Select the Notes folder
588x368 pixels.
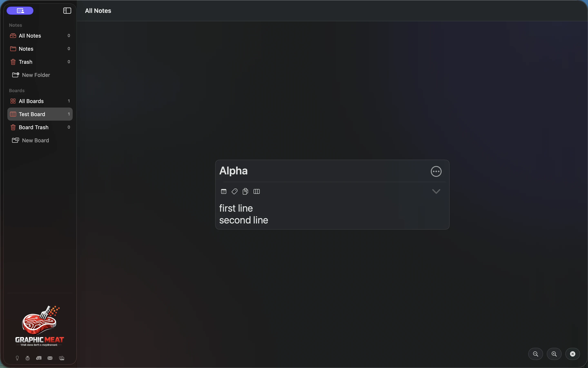40,49
